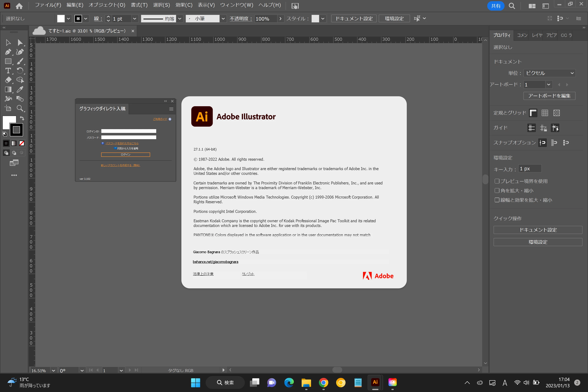The height and width of the screenshot is (392, 588).
Task: Select the Zoom tool
Action: (20, 108)
